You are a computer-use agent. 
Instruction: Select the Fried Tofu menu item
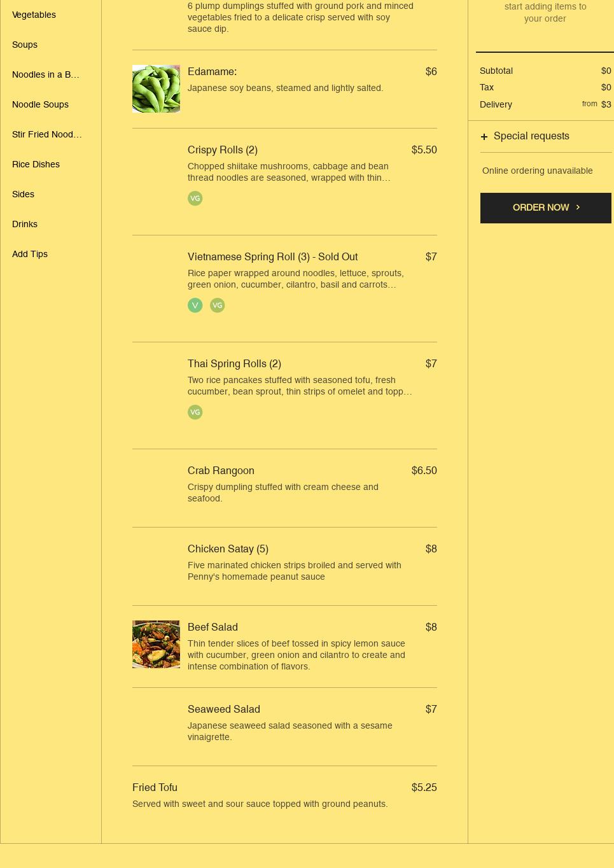[155, 788]
